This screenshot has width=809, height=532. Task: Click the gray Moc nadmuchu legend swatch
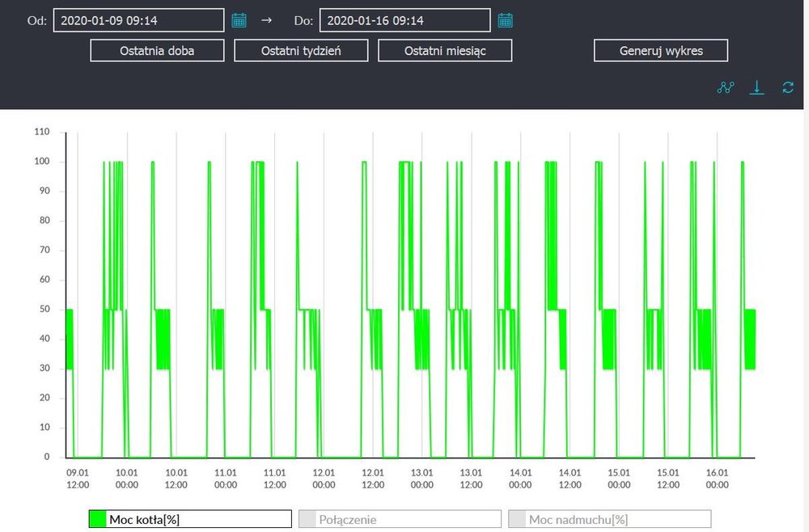pos(517,519)
